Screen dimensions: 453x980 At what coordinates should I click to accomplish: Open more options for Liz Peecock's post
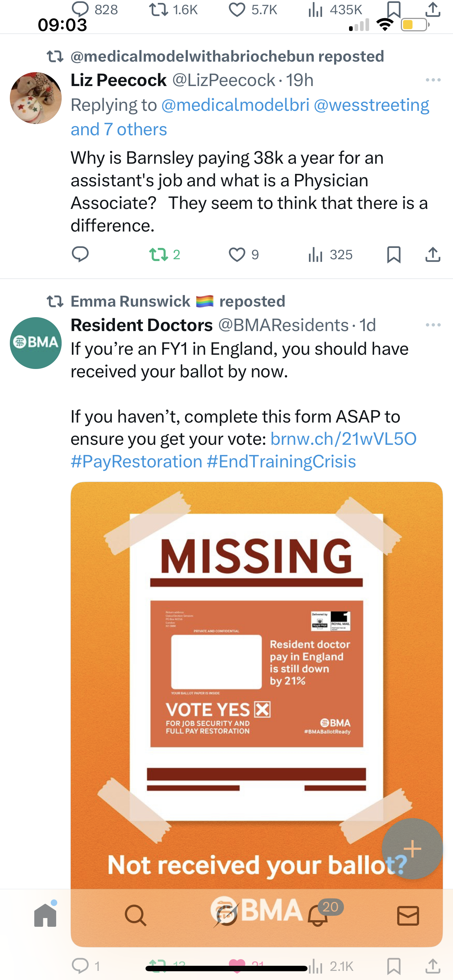433,80
